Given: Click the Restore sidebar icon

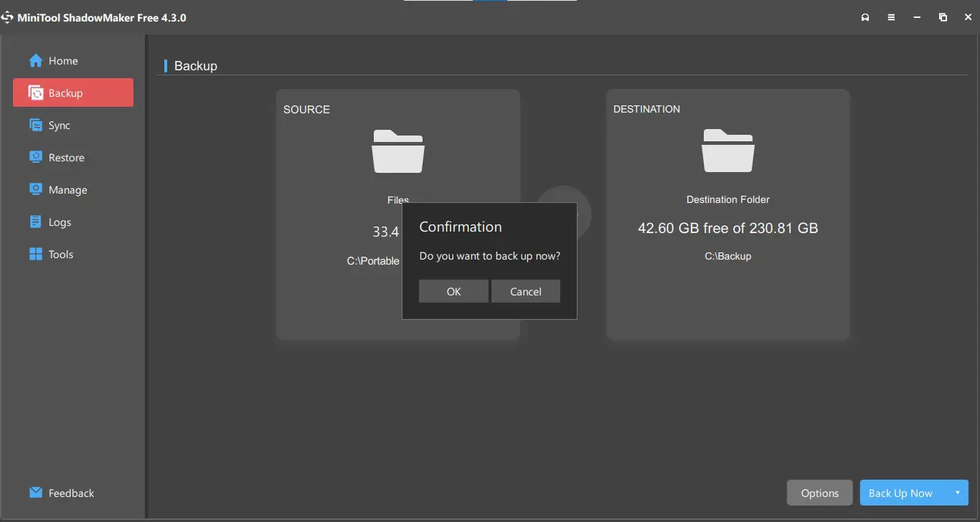Looking at the screenshot, I should (x=36, y=158).
